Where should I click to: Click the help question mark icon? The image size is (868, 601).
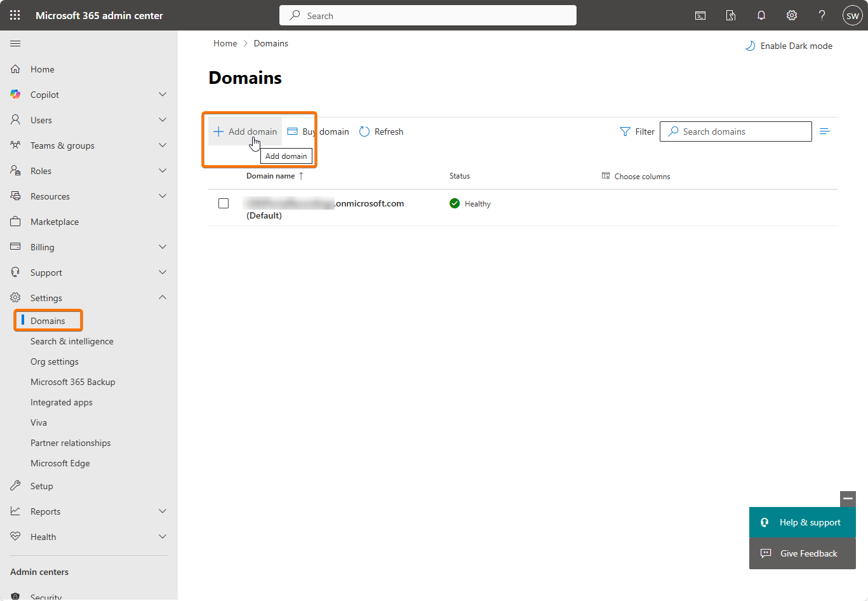click(822, 15)
